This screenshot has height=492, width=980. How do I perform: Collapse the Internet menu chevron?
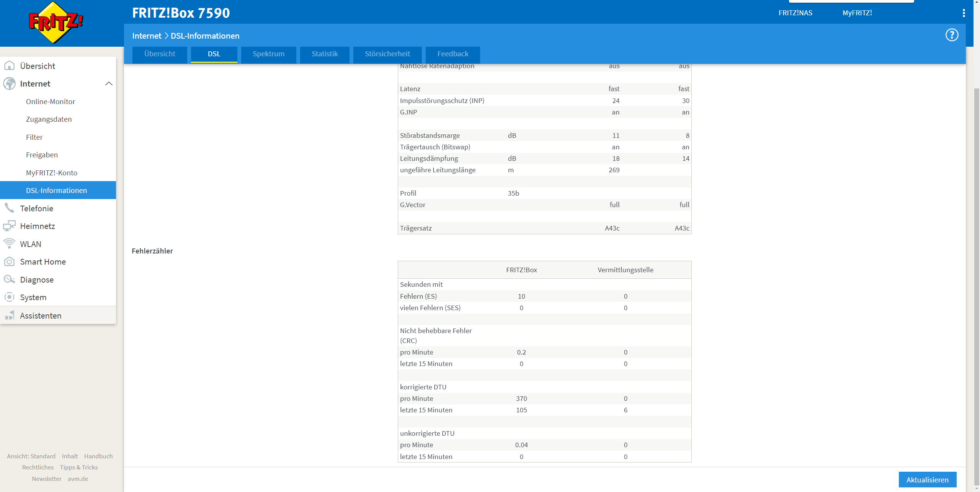109,83
